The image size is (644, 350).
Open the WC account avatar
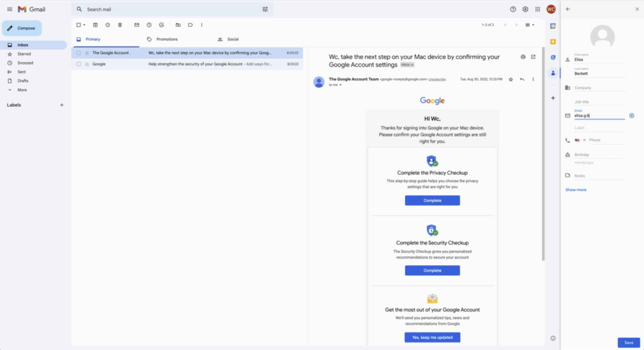551,9
